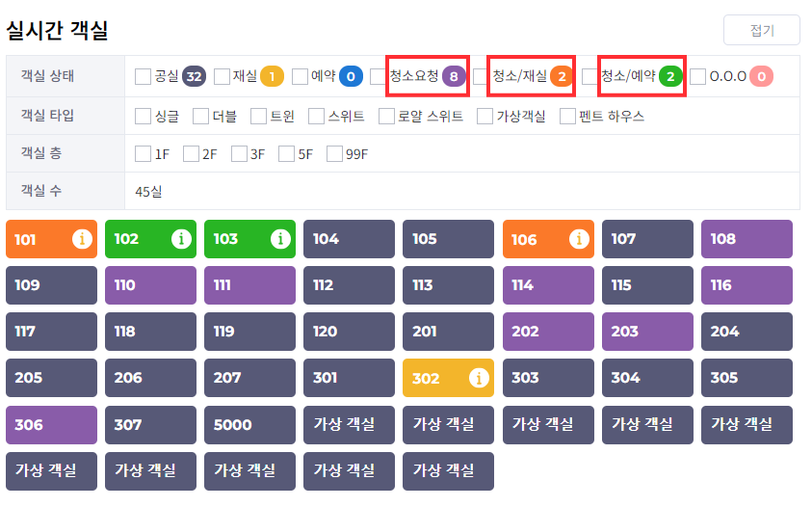The height and width of the screenshot is (507, 812).
Task: Select the 트윈 room type checkbox
Action: coord(258,116)
